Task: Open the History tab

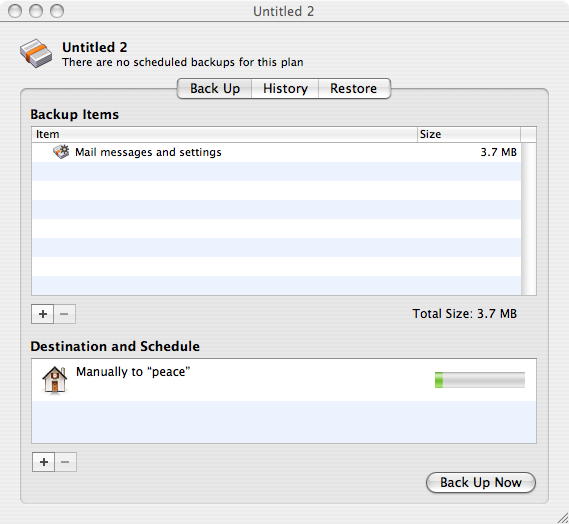Action: 285,88
